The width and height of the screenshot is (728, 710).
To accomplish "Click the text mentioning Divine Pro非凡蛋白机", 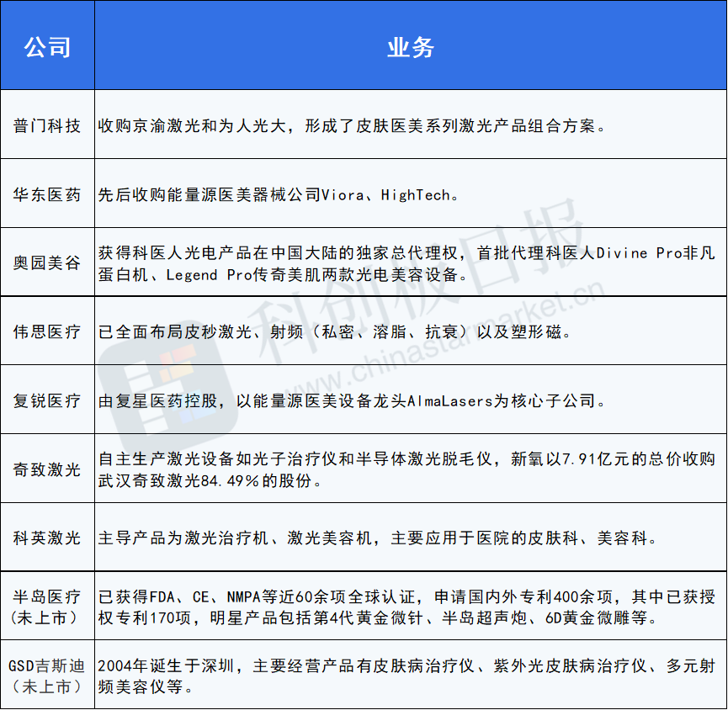I will coord(407,263).
